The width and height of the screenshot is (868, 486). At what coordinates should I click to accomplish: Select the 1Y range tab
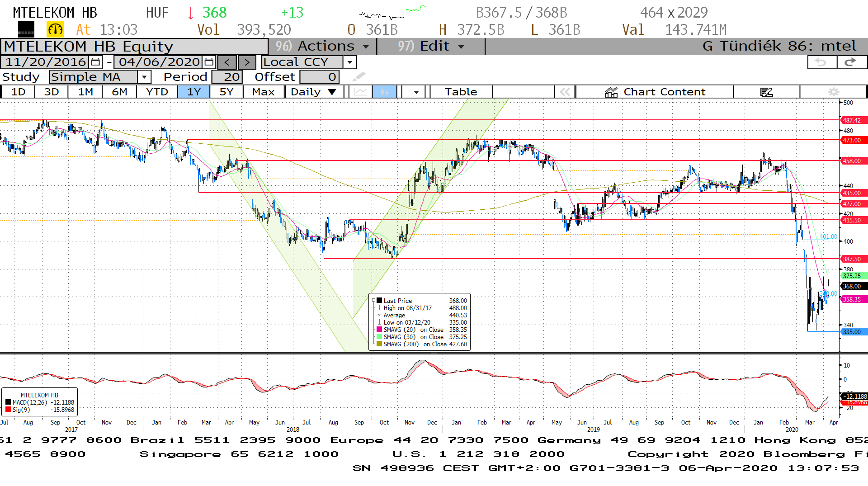(x=194, y=92)
